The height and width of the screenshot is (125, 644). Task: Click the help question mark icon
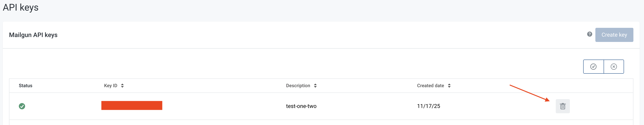[589, 34]
